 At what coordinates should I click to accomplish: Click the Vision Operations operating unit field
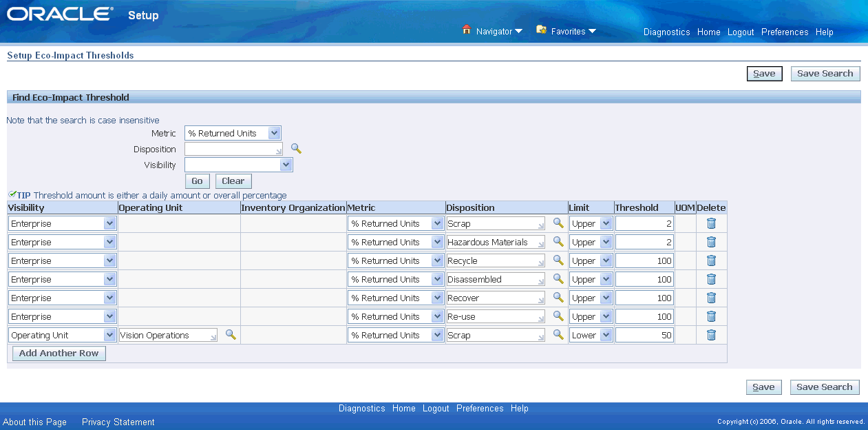pyautogui.click(x=169, y=336)
